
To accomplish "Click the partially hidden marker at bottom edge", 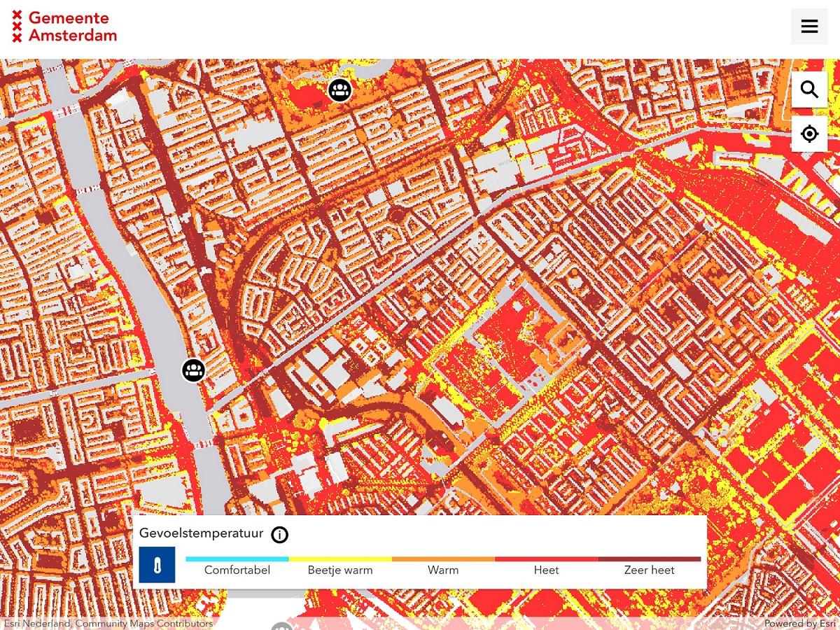I will pos(281,626).
